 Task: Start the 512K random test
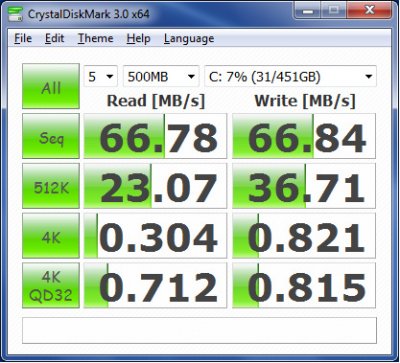point(51,186)
